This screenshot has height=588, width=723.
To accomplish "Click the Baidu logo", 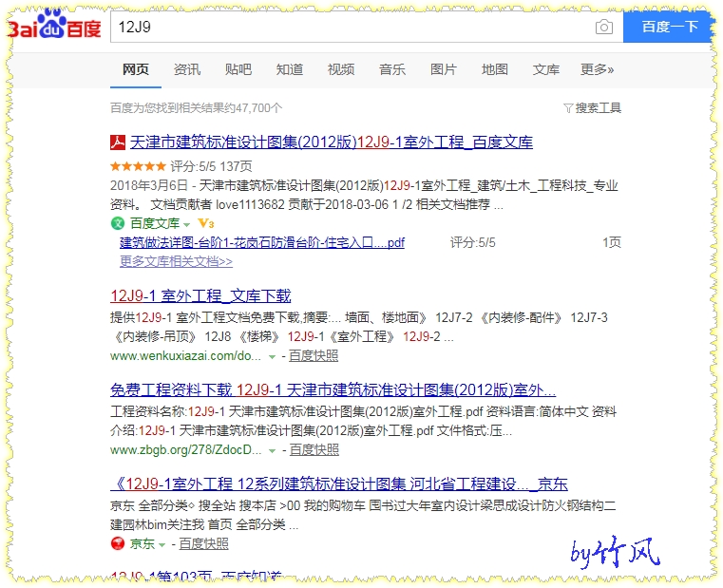I will (x=54, y=24).
